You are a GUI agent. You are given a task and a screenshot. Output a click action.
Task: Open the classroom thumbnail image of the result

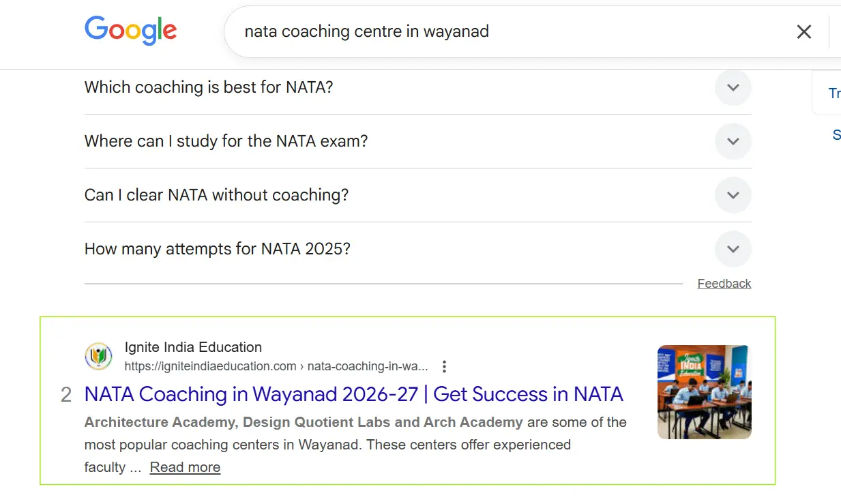(x=704, y=391)
